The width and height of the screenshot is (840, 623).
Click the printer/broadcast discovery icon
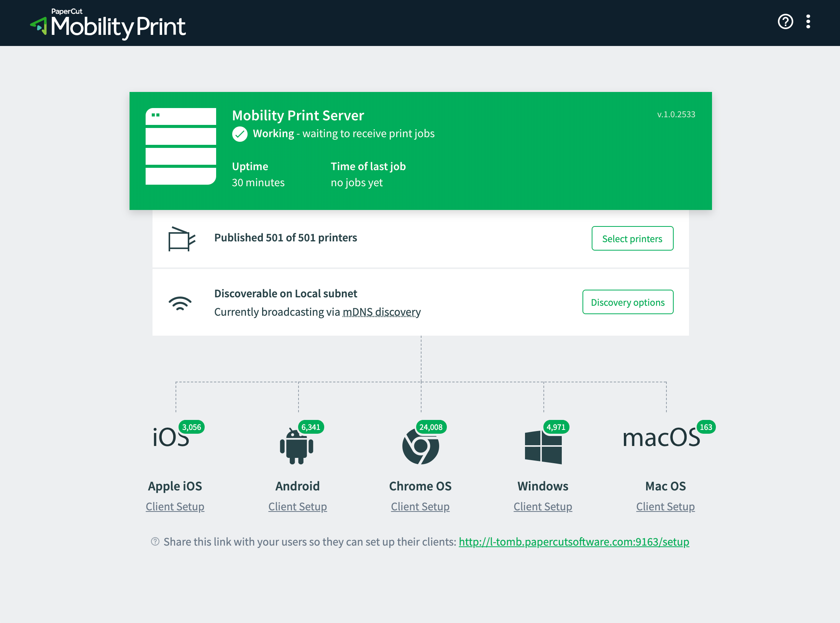click(x=180, y=302)
